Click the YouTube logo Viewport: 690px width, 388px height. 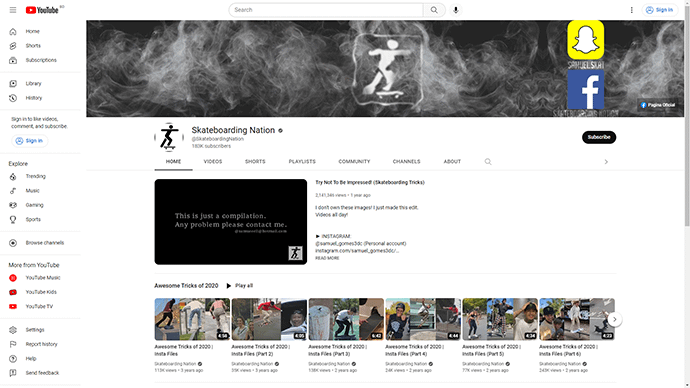click(x=42, y=10)
